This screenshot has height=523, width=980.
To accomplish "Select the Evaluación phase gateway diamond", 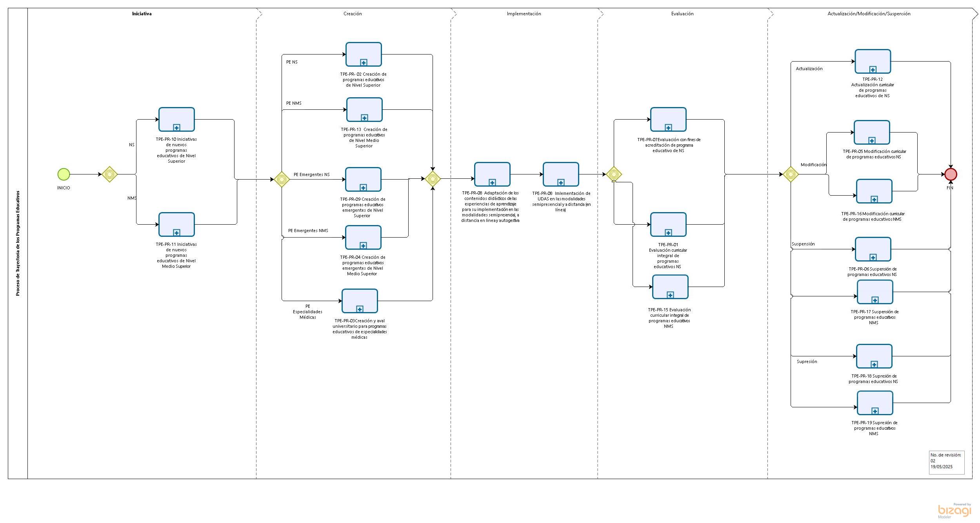I will click(x=614, y=174).
